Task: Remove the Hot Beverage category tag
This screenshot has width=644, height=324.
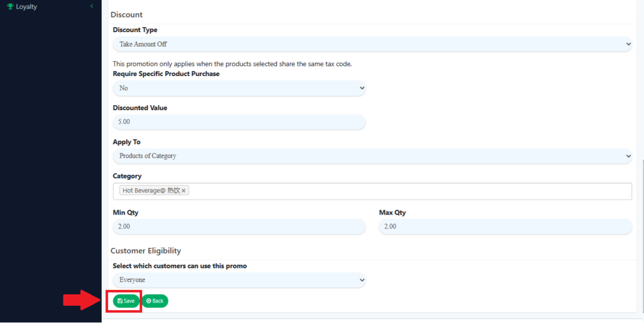Action: (x=184, y=191)
